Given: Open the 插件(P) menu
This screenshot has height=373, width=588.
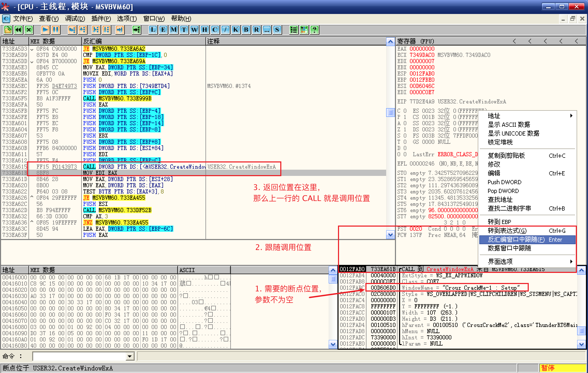Looking at the screenshot, I should coord(101,19).
